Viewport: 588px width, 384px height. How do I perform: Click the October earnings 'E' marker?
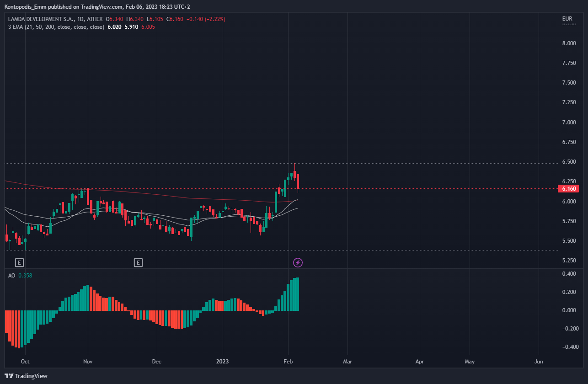[x=19, y=262]
